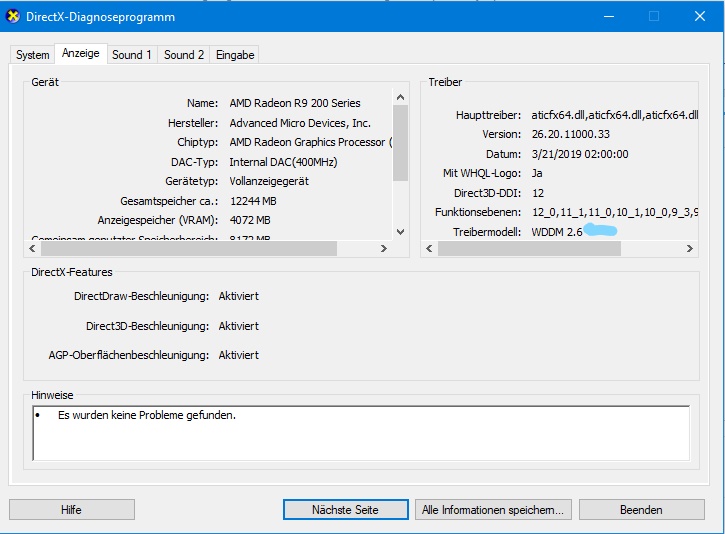Click the Direct3D-DDI value '12'
The image size is (725, 534).
538,193
